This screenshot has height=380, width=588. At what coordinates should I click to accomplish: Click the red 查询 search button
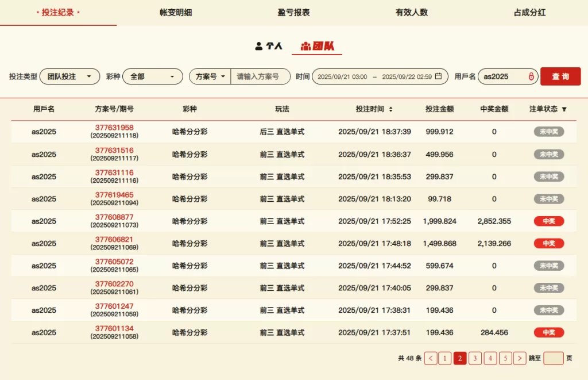(560, 76)
